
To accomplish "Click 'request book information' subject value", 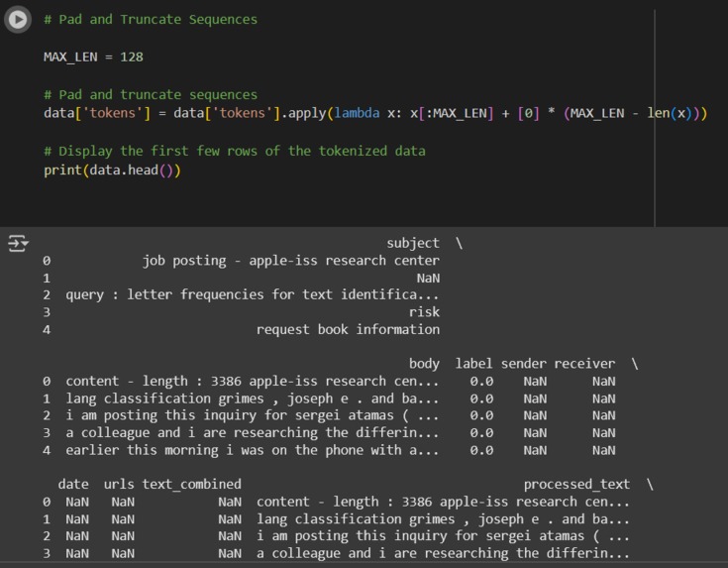I will 348,329.
